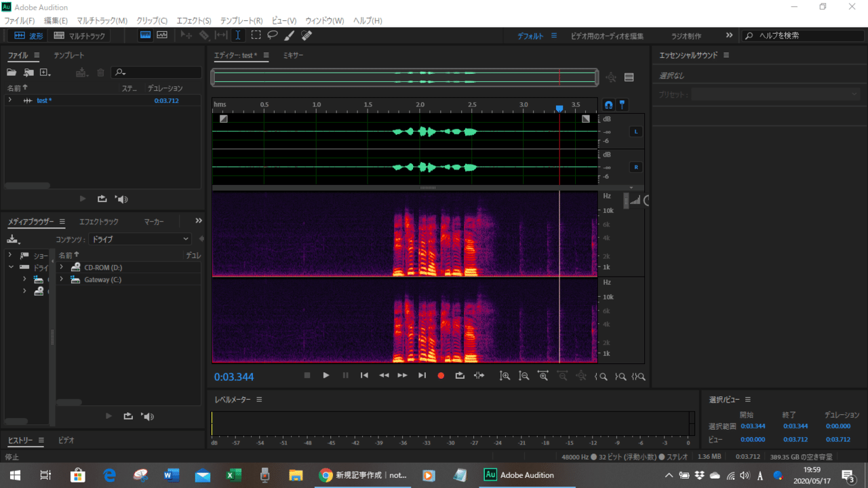
Task: Select the Marquee Selection tool
Action: coord(256,35)
